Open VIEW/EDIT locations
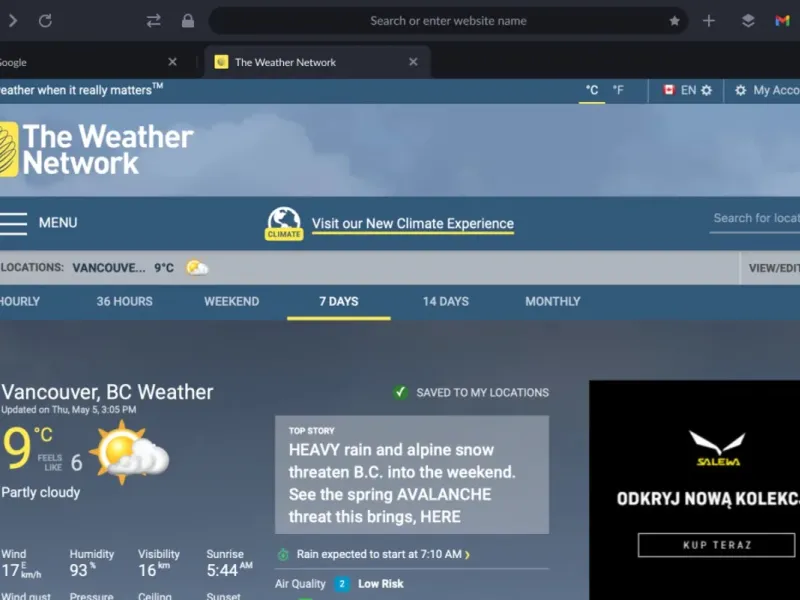Screen dimensions: 800x600 coord(772,268)
